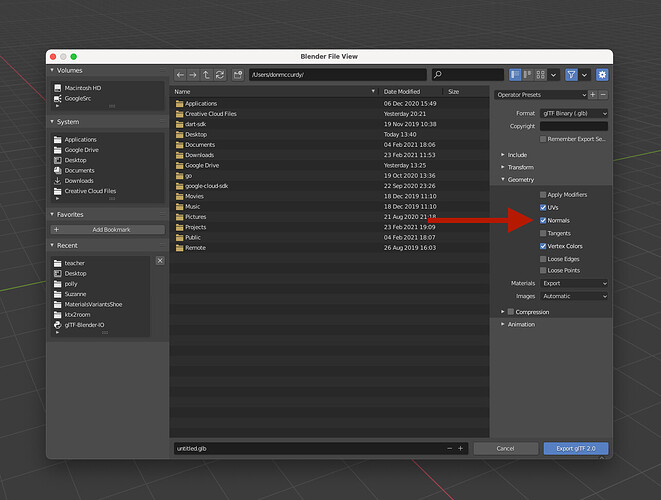Select the Remote folder row

329,248
